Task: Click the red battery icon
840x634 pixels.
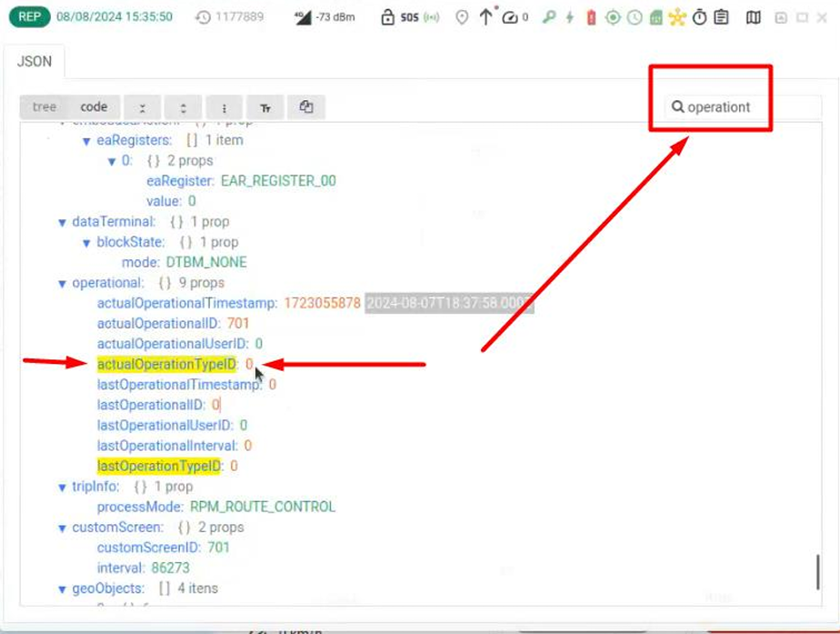Action: [591, 17]
